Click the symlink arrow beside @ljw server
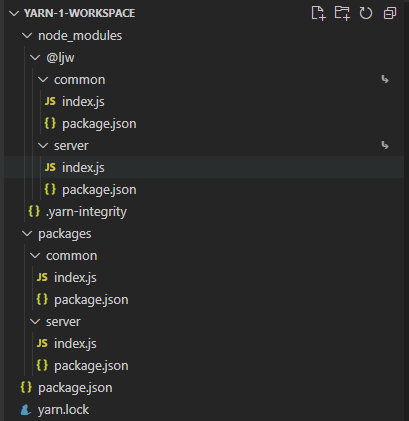 click(x=385, y=145)
